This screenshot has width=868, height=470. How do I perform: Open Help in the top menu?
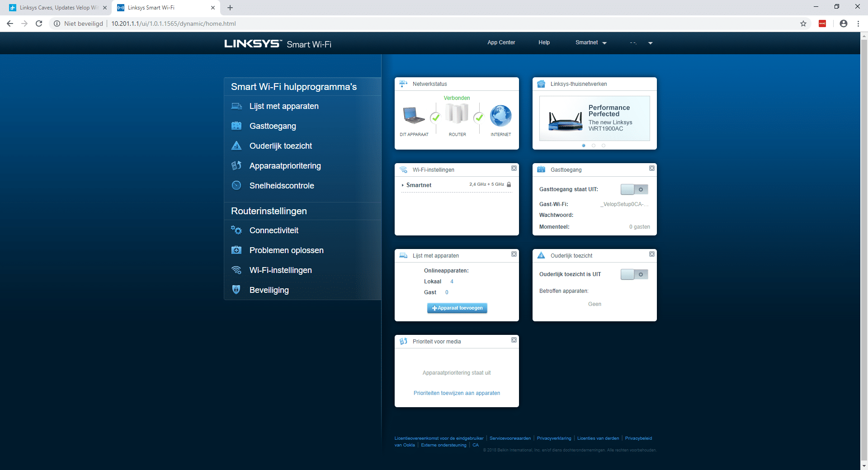point(544,42)
